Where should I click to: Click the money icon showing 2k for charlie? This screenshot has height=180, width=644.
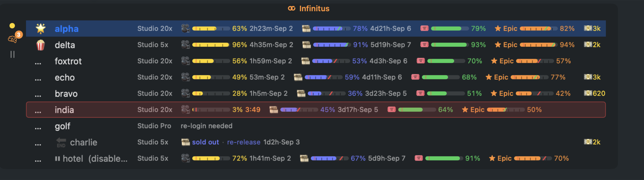point(588,142)
